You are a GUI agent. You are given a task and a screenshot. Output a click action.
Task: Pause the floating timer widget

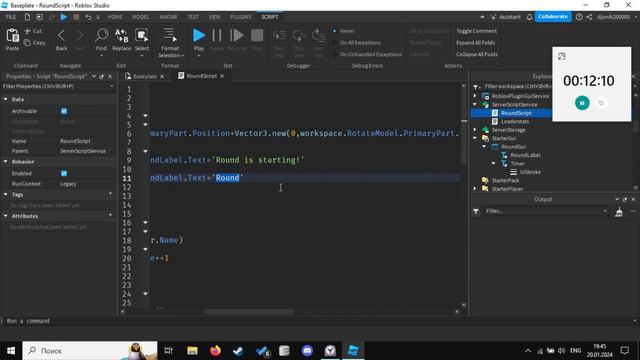[582, 103]
